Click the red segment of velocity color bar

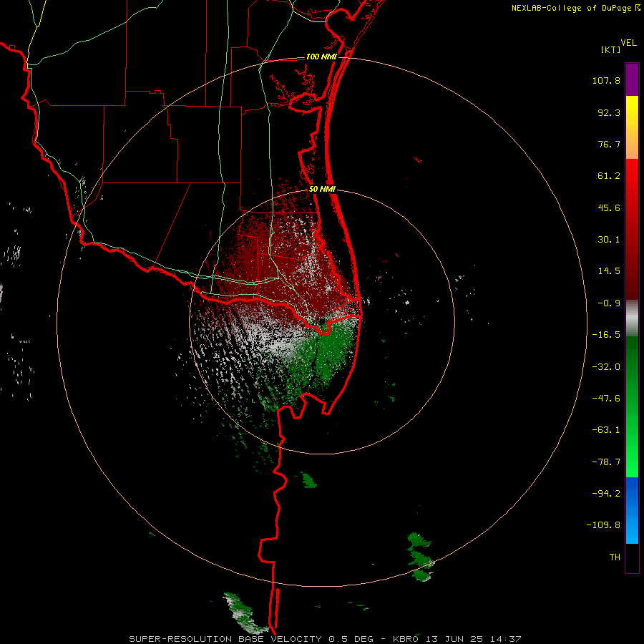coord(632,229)
